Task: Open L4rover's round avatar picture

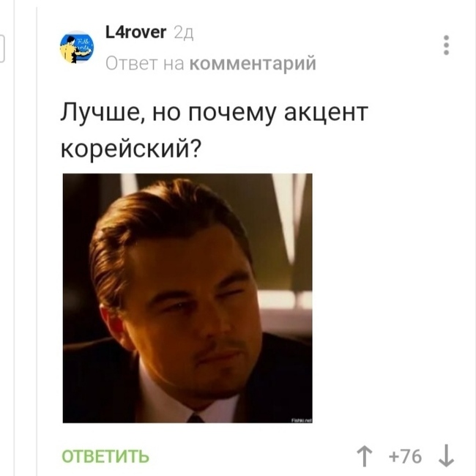Action: [x=77, y=48]
